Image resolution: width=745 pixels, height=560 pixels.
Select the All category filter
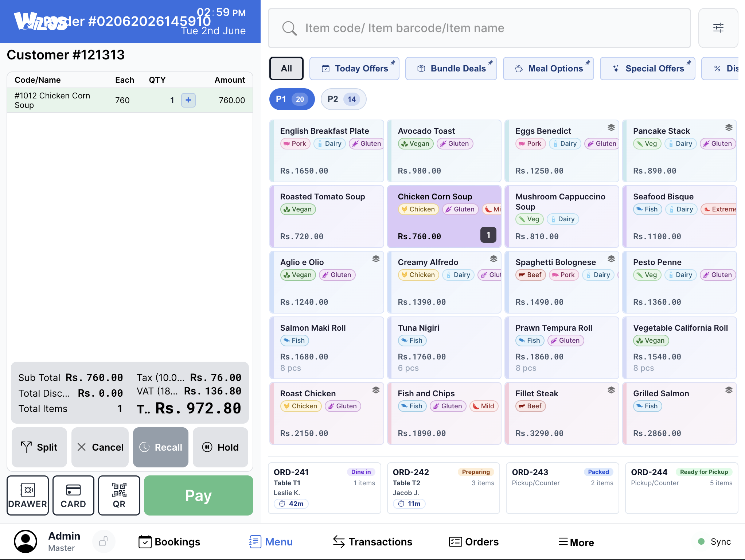pyautogui.click(x=286, y=69)
